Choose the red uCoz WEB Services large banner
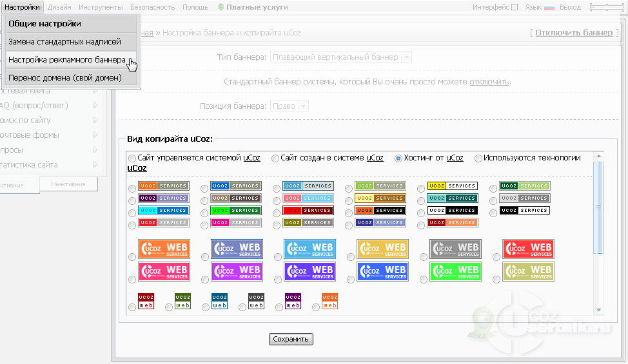The width and height of the screenshot is (628, 364). coord(528,249)
